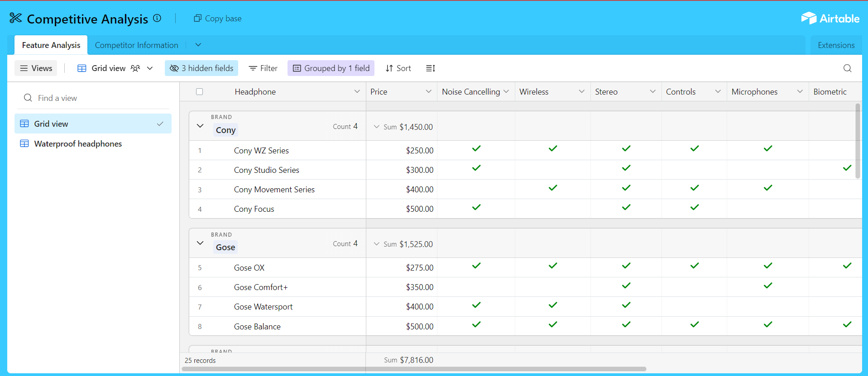Click the collaborators icon next to Grid view

[x=135, y=68]
